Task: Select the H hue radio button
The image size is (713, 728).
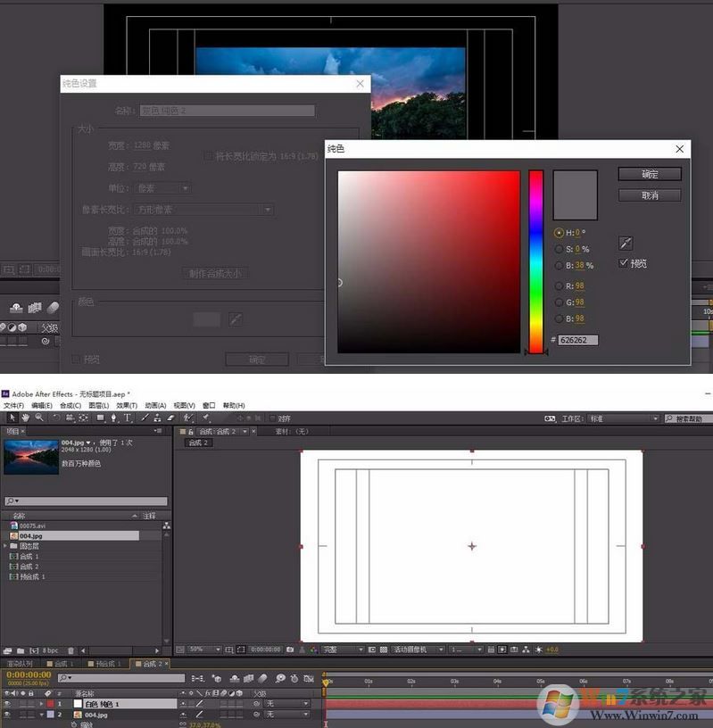Action: pyautogui.click(x=559, y=233)
